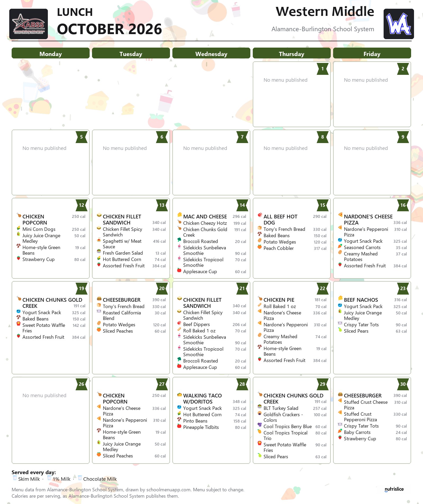Click the hot dog icon beside All Beef Hot Dog
This screenshot has height=504, width=423.
pyautogui.click(x=260, y=215)
